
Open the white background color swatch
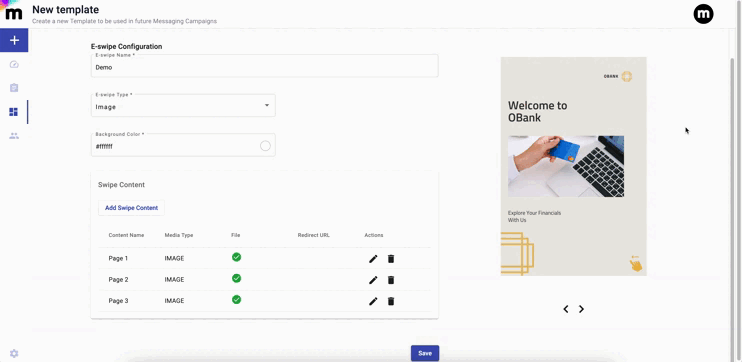click(265, 146)
